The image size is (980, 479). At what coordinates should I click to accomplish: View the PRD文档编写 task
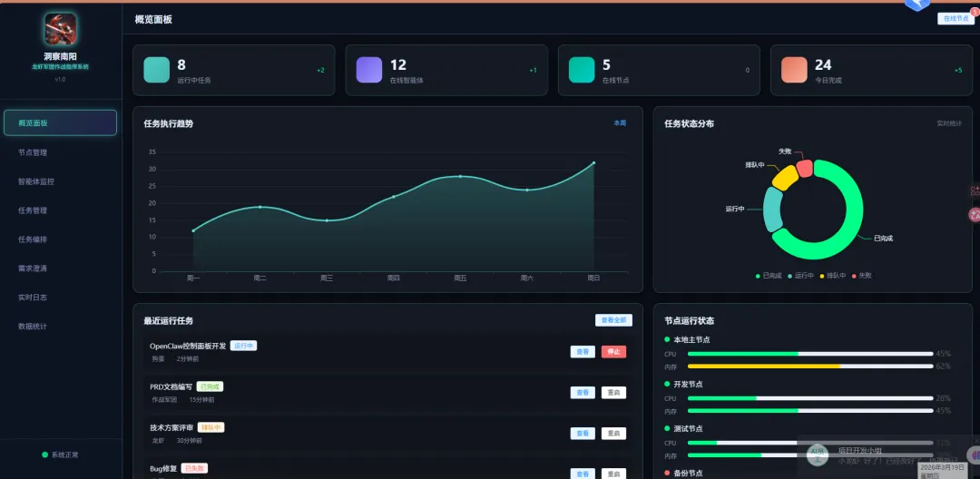point(583,393)
